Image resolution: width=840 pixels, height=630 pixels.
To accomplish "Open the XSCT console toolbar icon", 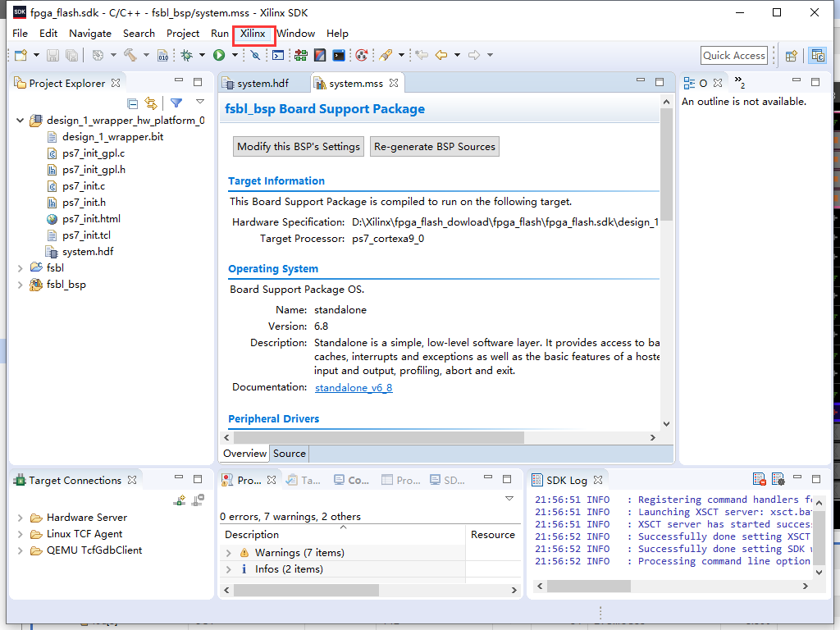I will (278, 55).
